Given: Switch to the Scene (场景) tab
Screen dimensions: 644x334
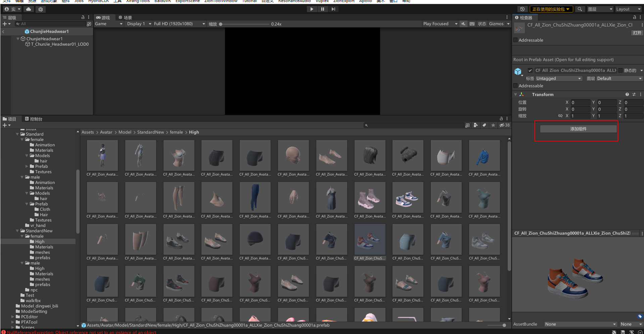Looking at the screenshot, I should click(125, 17).
